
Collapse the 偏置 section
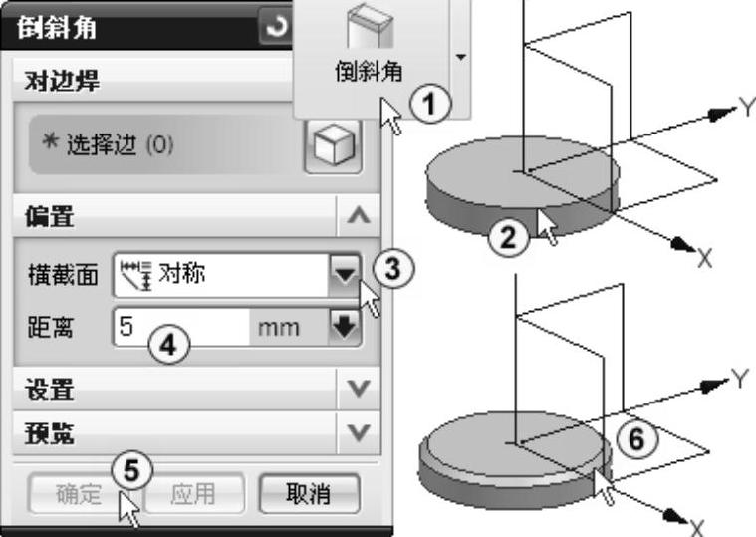359,216
